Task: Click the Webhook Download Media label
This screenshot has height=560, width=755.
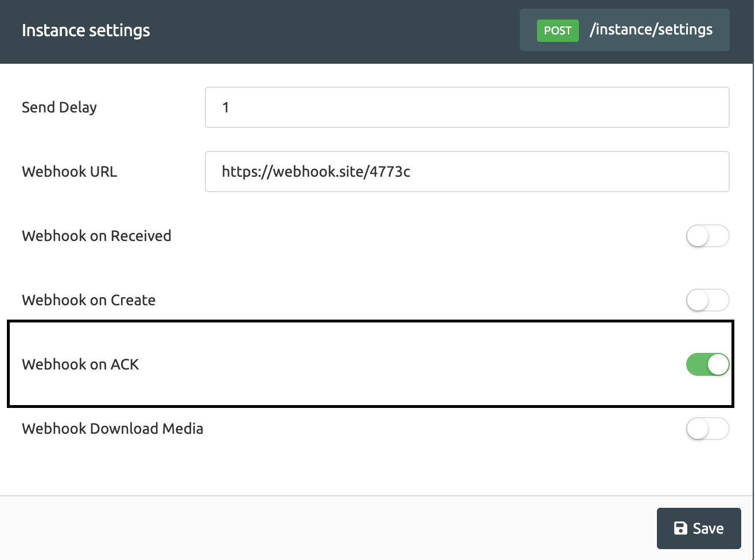Action: point(112,429)
